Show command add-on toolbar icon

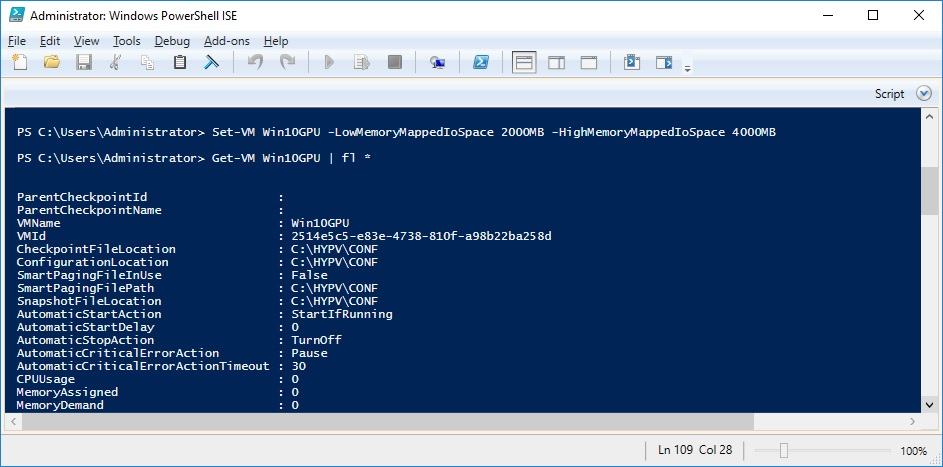(664, 62)
